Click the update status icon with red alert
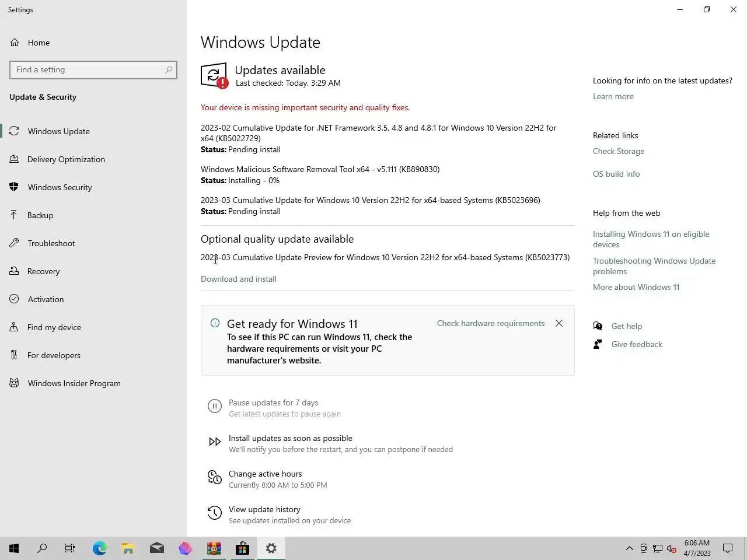This screenshot has width=747, height=560. click(214, 76)
